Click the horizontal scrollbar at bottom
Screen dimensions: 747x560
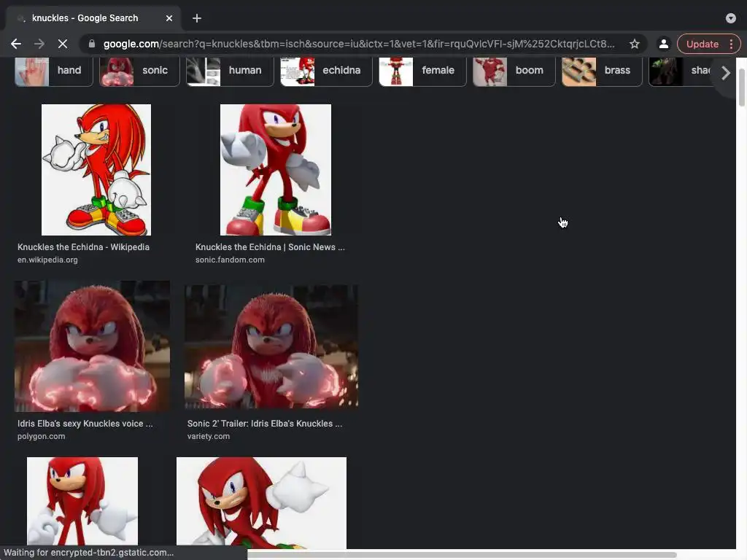tap(462, 555)
